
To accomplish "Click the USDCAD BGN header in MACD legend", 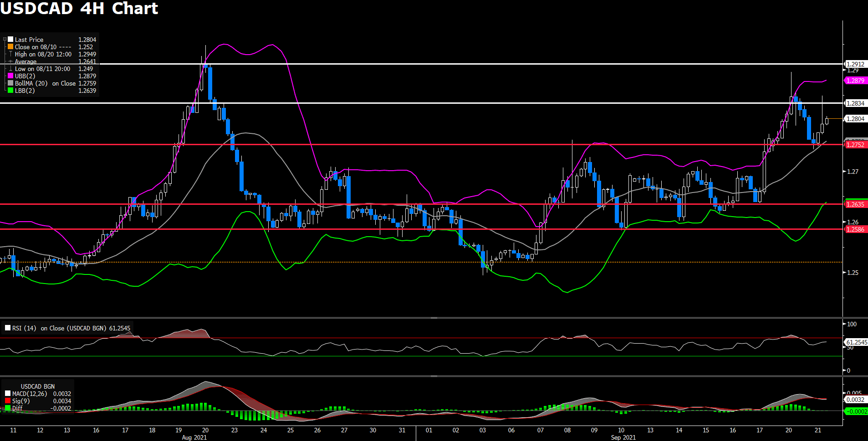I will coord(38,386).
